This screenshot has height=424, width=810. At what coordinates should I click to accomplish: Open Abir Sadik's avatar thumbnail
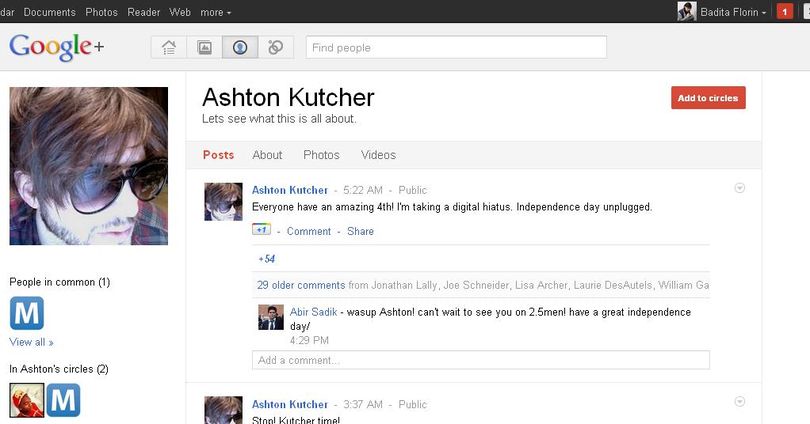[271, 317]
